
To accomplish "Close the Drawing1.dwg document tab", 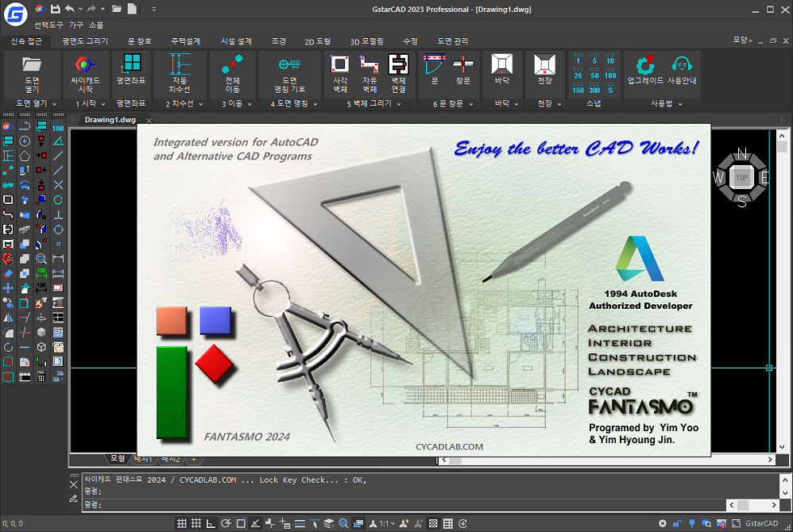I will click(x=149, y=120).
